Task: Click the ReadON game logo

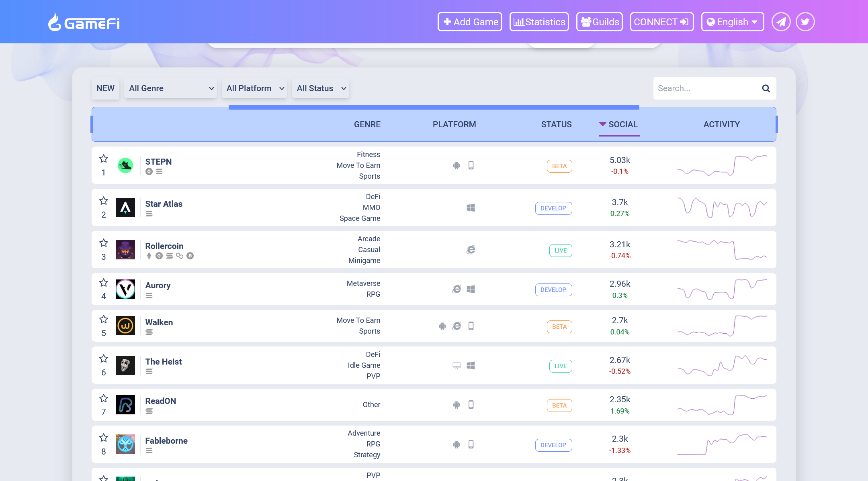Action: pos(125,405)
